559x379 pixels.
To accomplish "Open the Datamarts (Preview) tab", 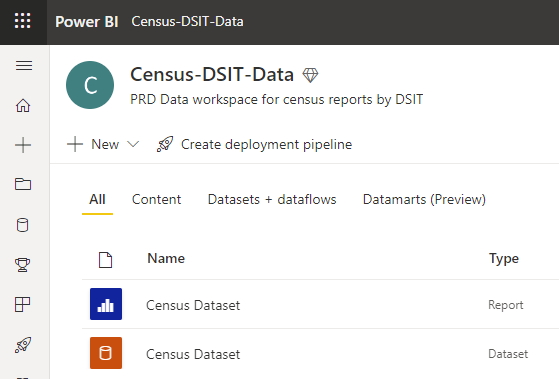I will [x=424, y=199].
